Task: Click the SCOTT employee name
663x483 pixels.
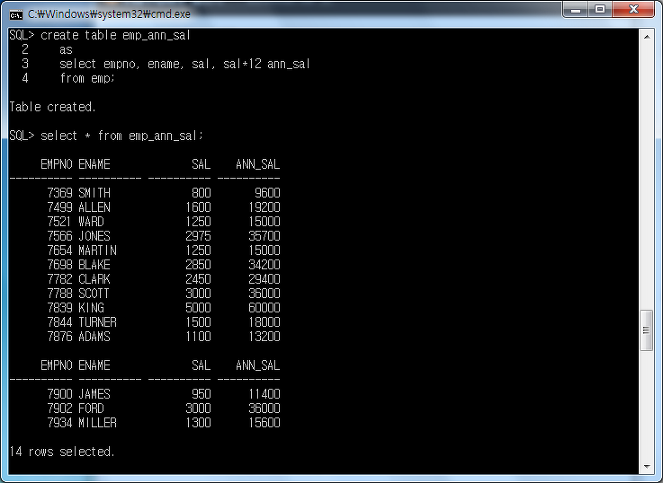Action: (94, 294)
